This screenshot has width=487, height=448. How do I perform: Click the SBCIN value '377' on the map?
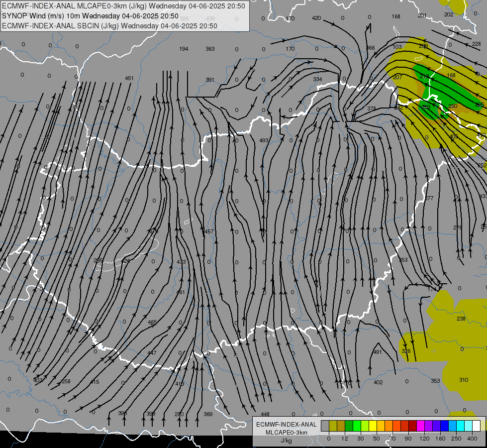point(429,198)
